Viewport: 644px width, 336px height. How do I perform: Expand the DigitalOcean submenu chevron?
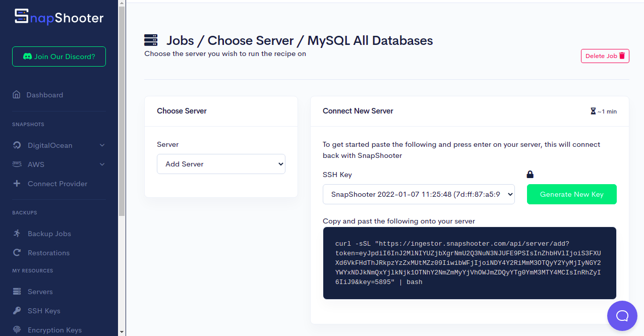[x=102, y=145]
